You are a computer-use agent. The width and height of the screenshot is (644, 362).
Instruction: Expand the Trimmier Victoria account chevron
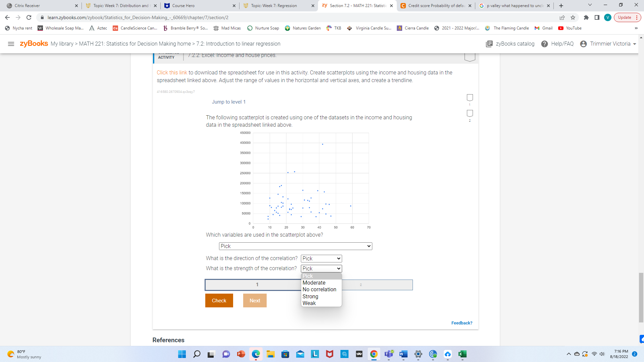[x=634, y=44]
